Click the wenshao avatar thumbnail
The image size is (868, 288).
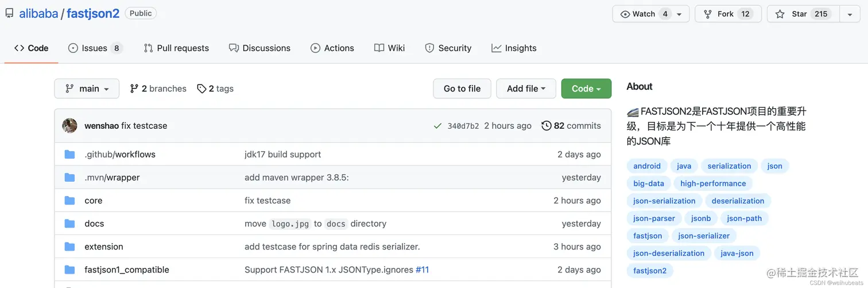(70, 126)
